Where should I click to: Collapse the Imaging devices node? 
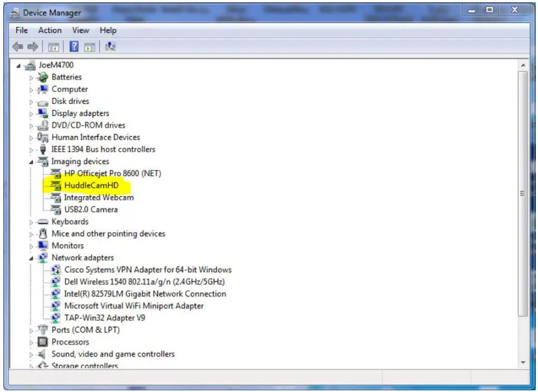click(32, 161)
